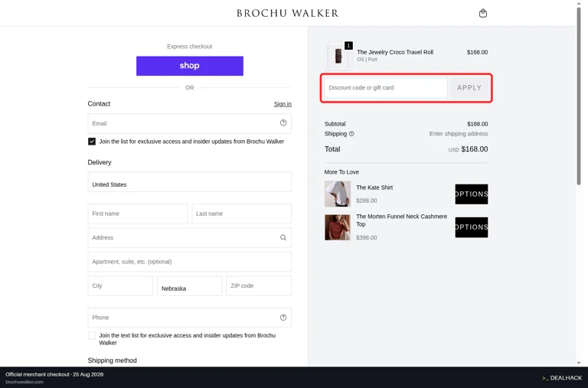The width and height of the screenshot is (588, 388).
Task: Click The Morten Funnel Neck Cashmere Top name
Action: tap(402, 220)
